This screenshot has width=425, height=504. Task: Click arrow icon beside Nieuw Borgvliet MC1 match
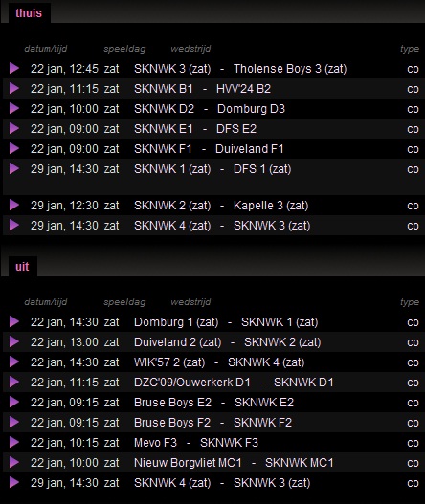[x=14, y=463]
